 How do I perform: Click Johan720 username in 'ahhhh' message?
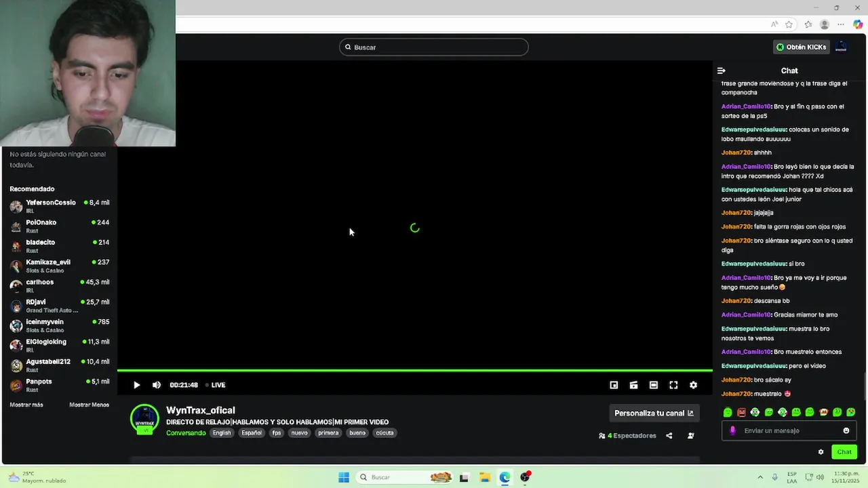coord(736,152)
